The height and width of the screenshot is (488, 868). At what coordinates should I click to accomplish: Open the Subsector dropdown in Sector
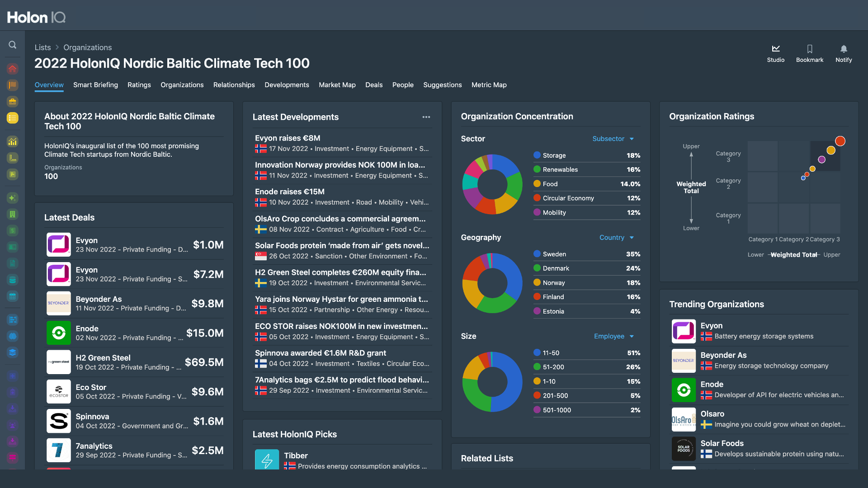tap(613, 139)
